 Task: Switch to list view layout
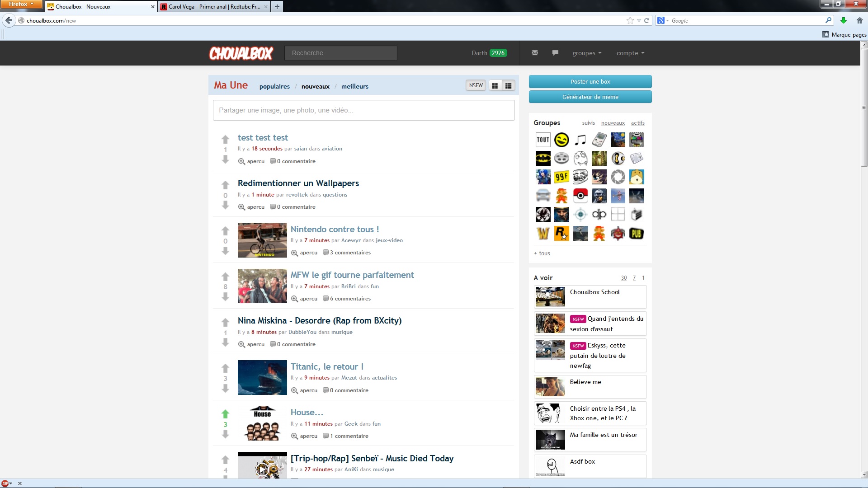pos(509,85)
